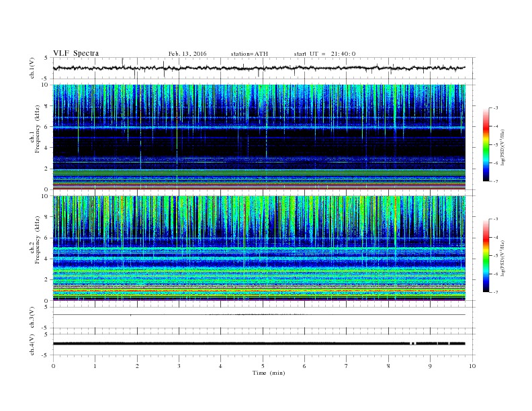The image size is (532, 411).
Task: Click the "VLF Spectra" plot title
Action: [x=76, y=53]
